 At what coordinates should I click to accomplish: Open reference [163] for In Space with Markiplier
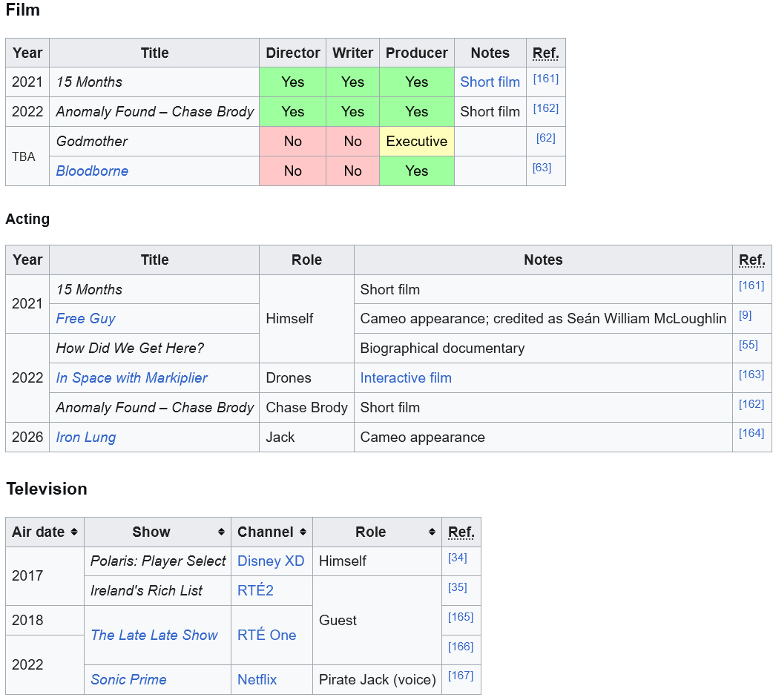751,374
